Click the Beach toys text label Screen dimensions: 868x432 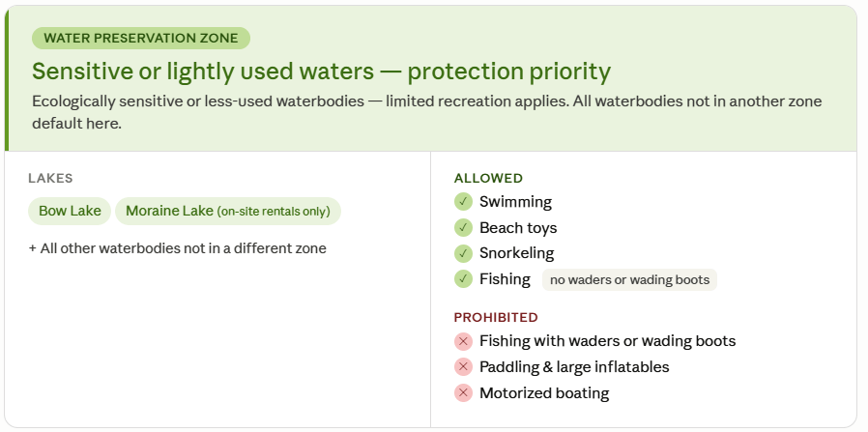coord(518,228)
